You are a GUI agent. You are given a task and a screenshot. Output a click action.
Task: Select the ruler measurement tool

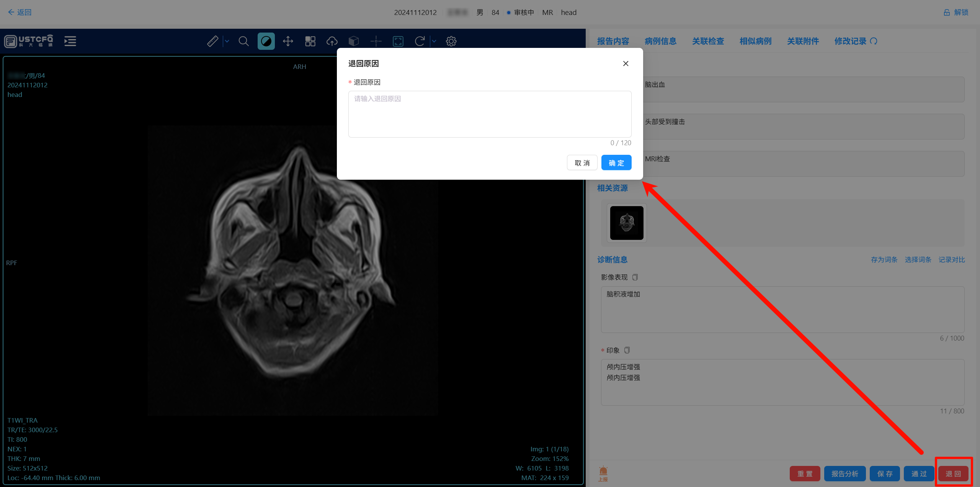click(x=212, y=41)
